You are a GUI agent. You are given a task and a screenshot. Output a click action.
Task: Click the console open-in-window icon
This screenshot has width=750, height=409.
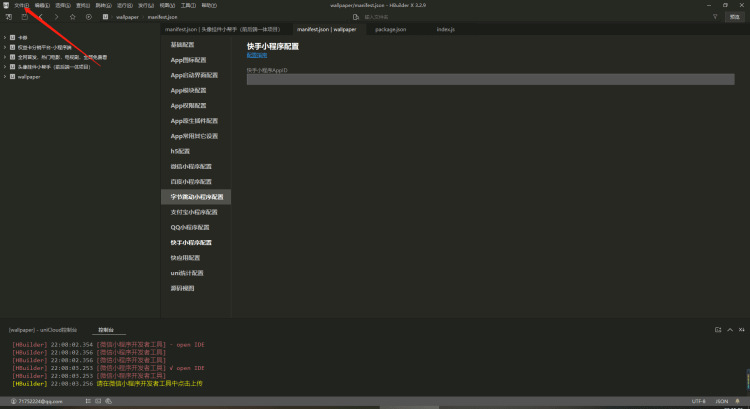[x=718, y=330]
